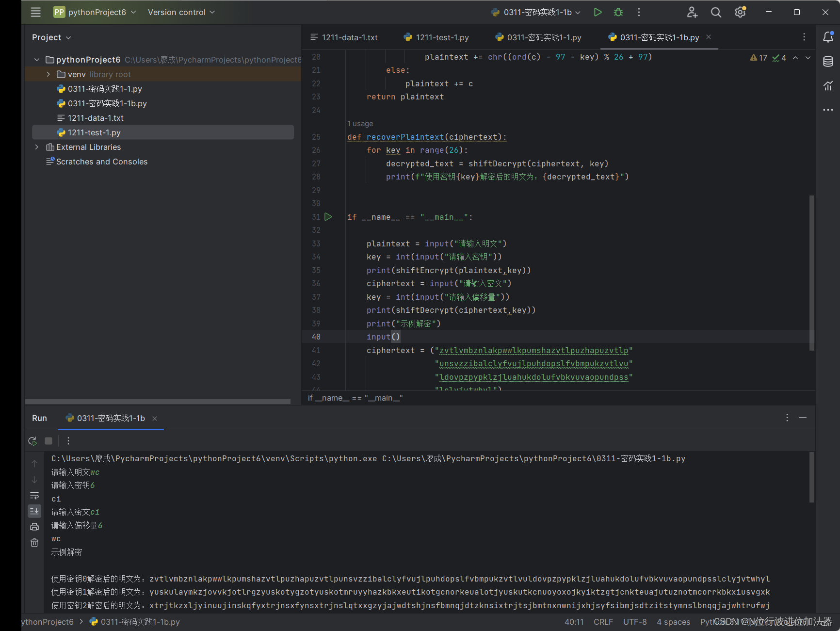
Task: Open Version control dropdown
Action: 181,12
